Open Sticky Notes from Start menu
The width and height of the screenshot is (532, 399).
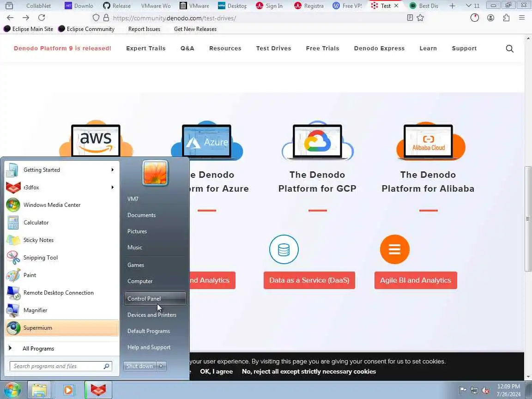(62, 240)
